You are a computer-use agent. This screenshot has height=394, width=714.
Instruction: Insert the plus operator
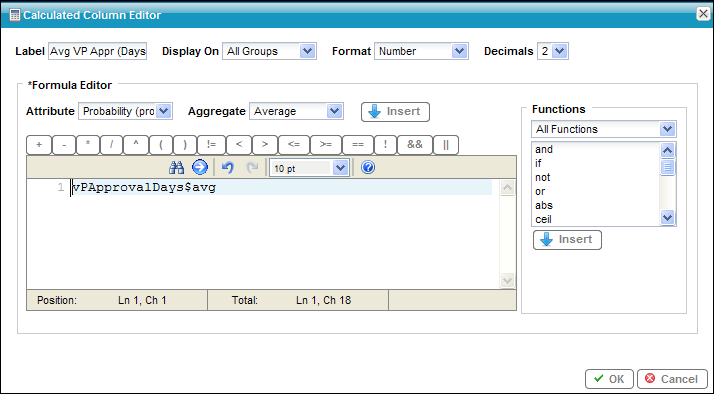(x=39, y=145)
